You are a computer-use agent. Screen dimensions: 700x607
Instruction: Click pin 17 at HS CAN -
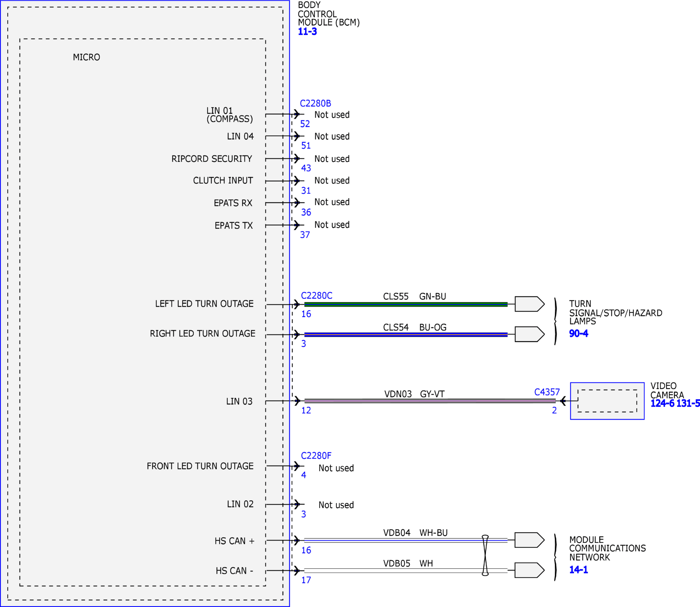306,580
